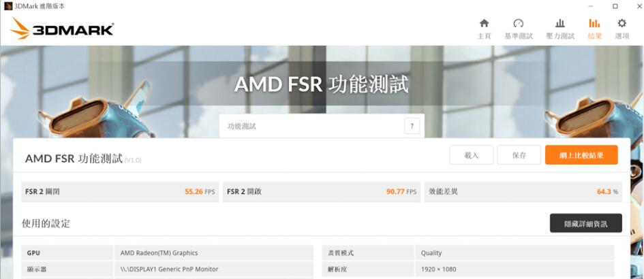Viewport: 644px width, 279px height.
Task: Click the orange 網上比較結果 button
Action: click(x=581, y=155)
